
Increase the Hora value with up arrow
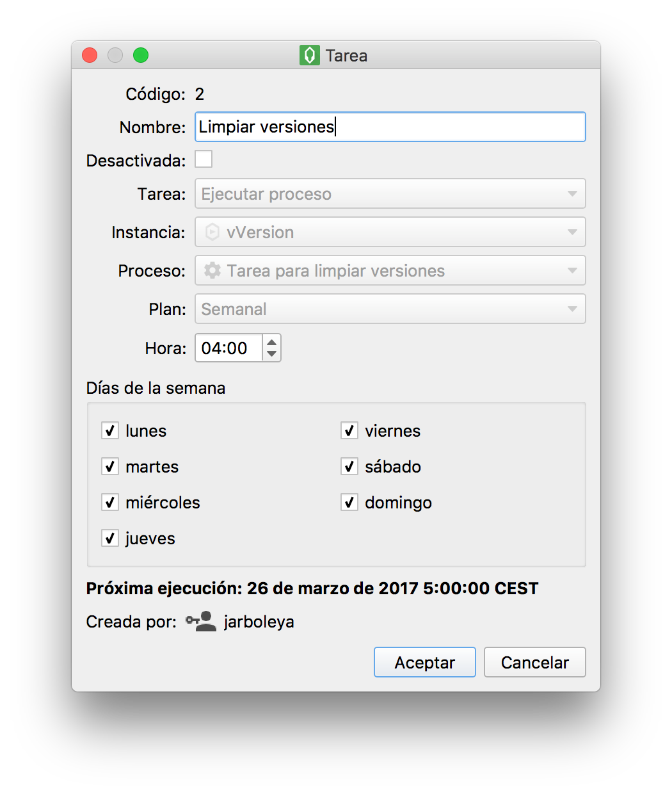pyautogui.click(x=272, y=342)
